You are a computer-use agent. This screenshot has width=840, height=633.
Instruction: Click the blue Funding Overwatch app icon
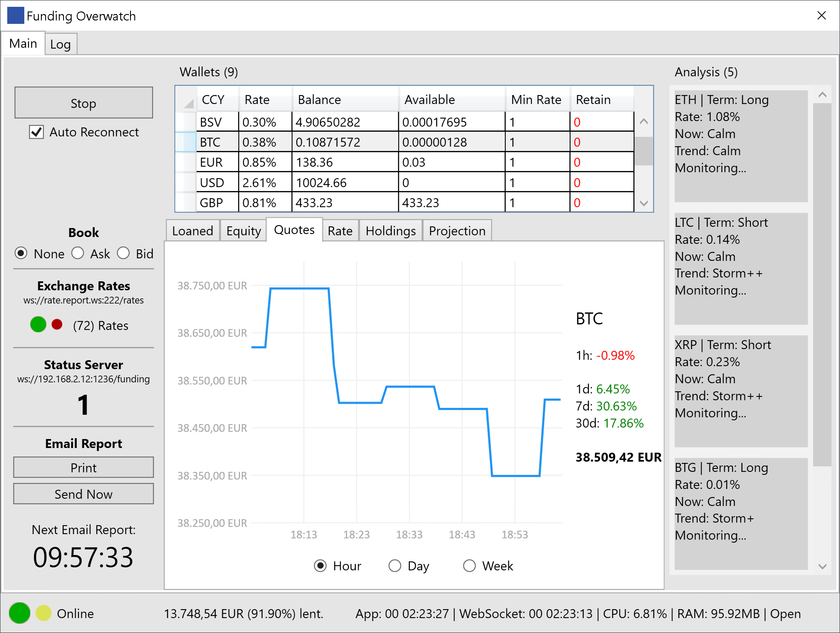click(x=16, y=16)
